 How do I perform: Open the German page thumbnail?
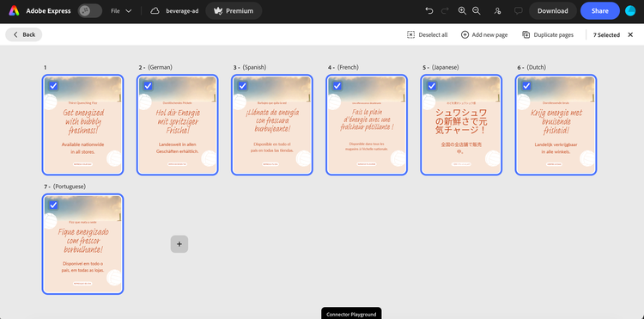178,125
